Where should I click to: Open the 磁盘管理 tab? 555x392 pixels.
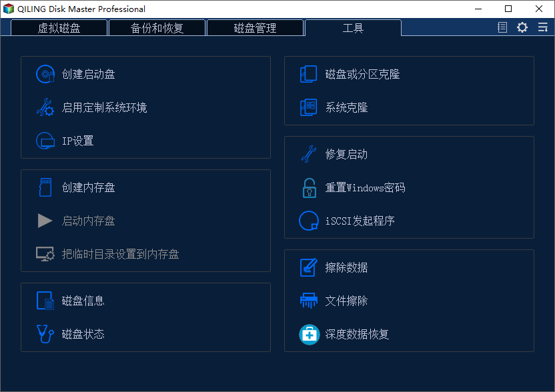point(255,27)
